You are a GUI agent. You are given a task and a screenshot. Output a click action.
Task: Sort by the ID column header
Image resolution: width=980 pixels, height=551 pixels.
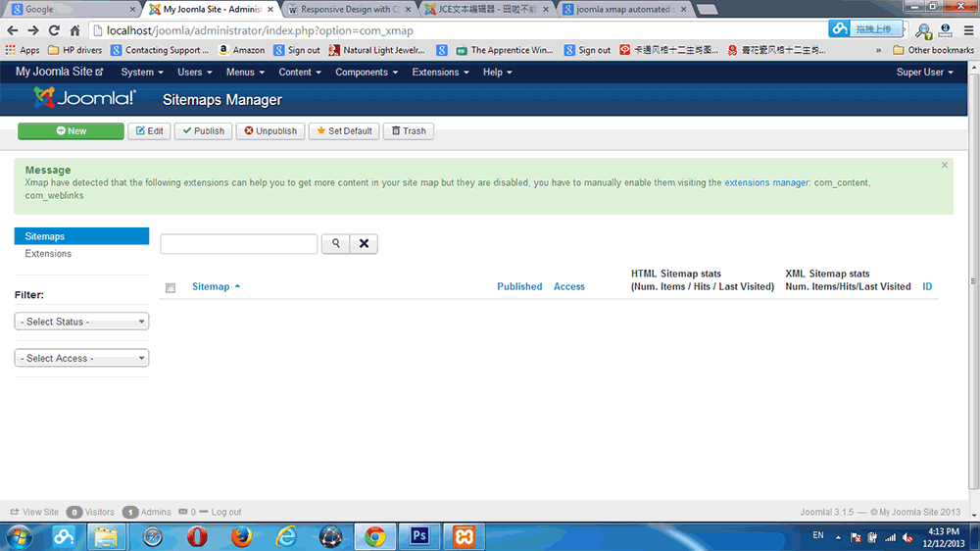click(927, 286)
